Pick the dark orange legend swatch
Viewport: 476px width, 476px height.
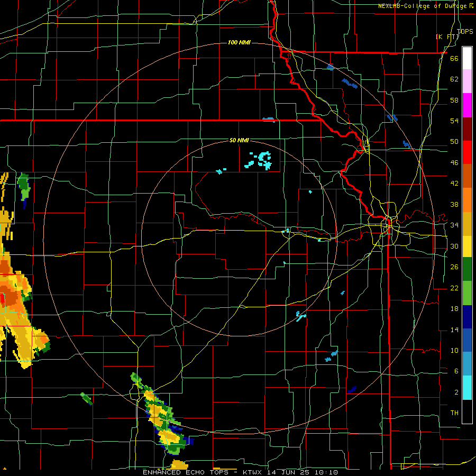467,176
